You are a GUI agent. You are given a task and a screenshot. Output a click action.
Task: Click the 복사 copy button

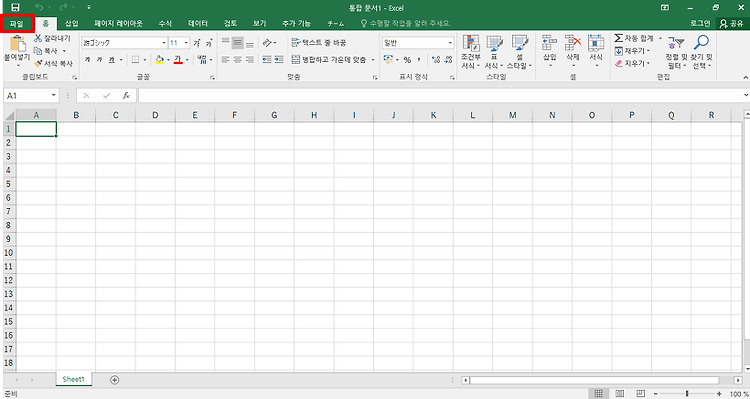(x=50, y=51)
